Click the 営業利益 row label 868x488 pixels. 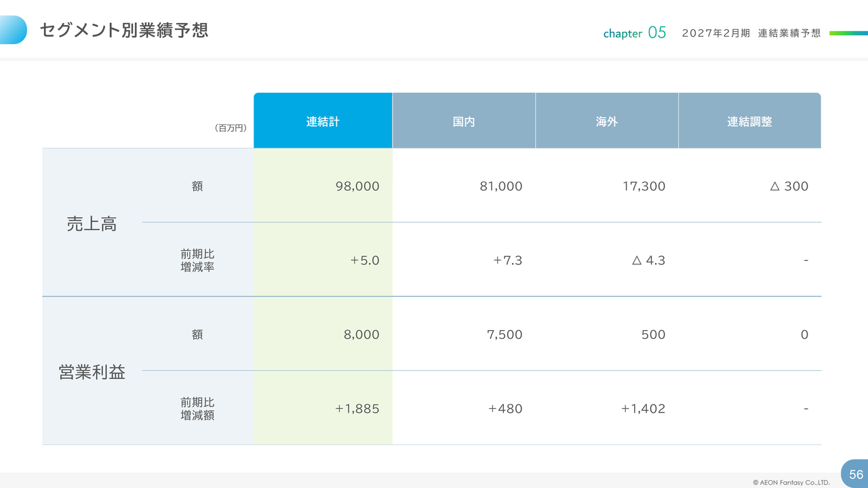[92, 372]
